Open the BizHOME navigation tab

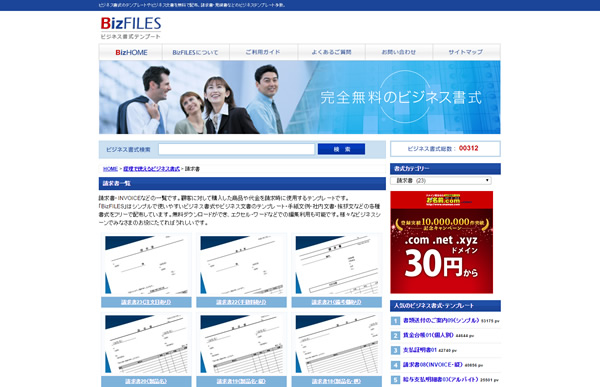click(x=131, y=52)
